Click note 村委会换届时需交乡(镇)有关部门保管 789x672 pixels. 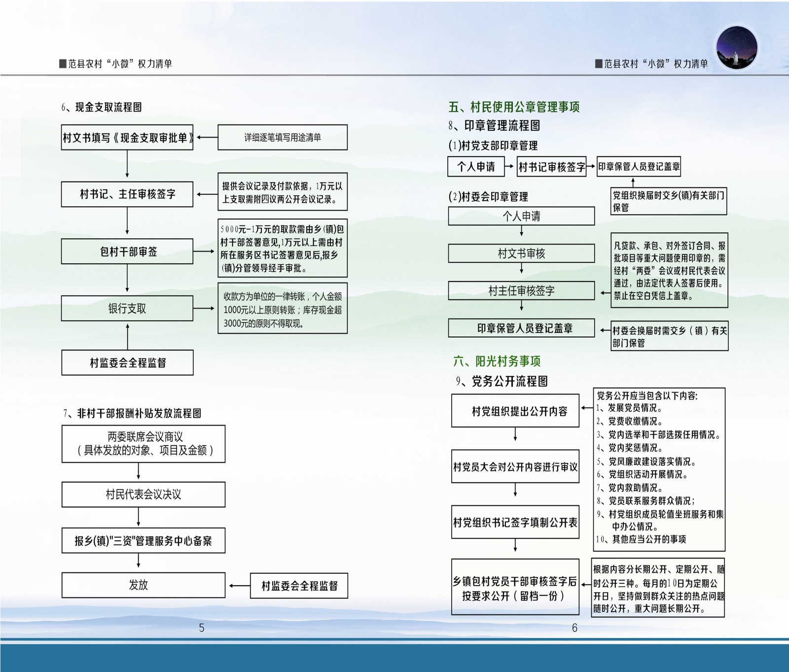670,336
